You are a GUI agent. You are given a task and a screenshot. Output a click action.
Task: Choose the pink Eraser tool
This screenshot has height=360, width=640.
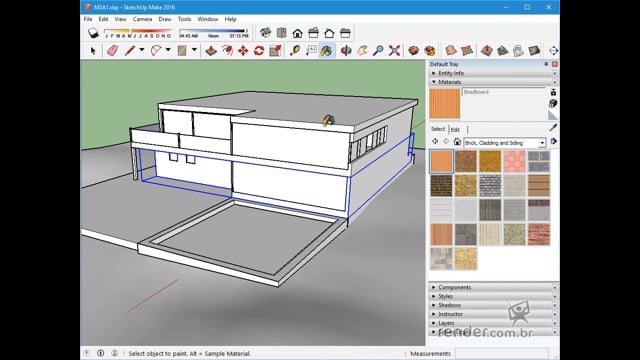pos(112,51)
